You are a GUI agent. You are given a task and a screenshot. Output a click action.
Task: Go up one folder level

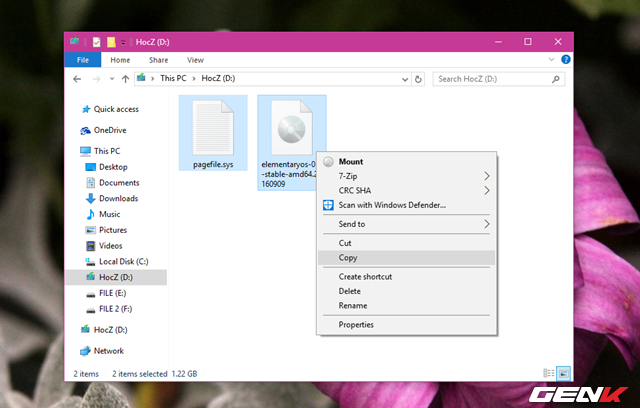tap(125, 79)
